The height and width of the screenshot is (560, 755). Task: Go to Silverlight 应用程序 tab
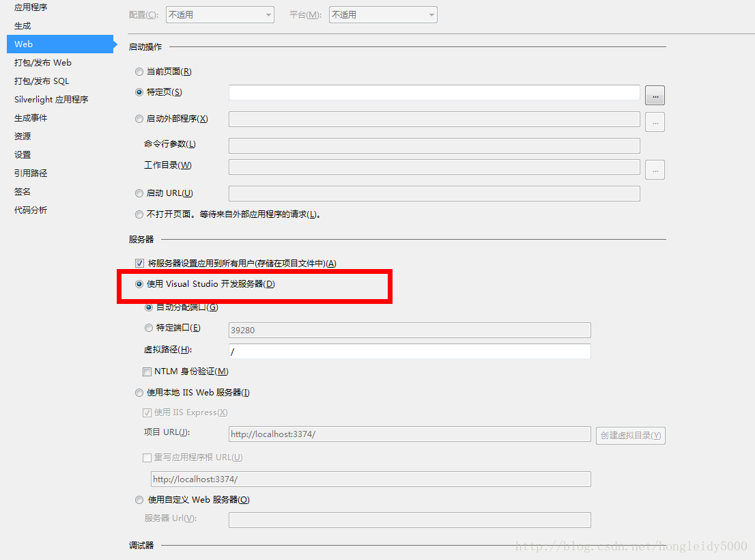pyautogui.click(x=51, y=99)
